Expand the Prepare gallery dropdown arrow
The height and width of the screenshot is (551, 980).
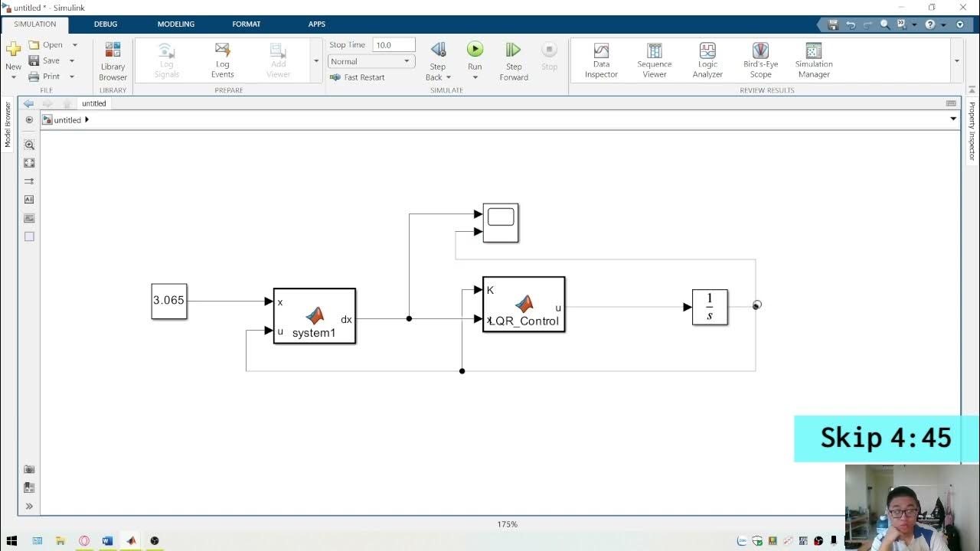pyautogui.click(x=316, y=61)
